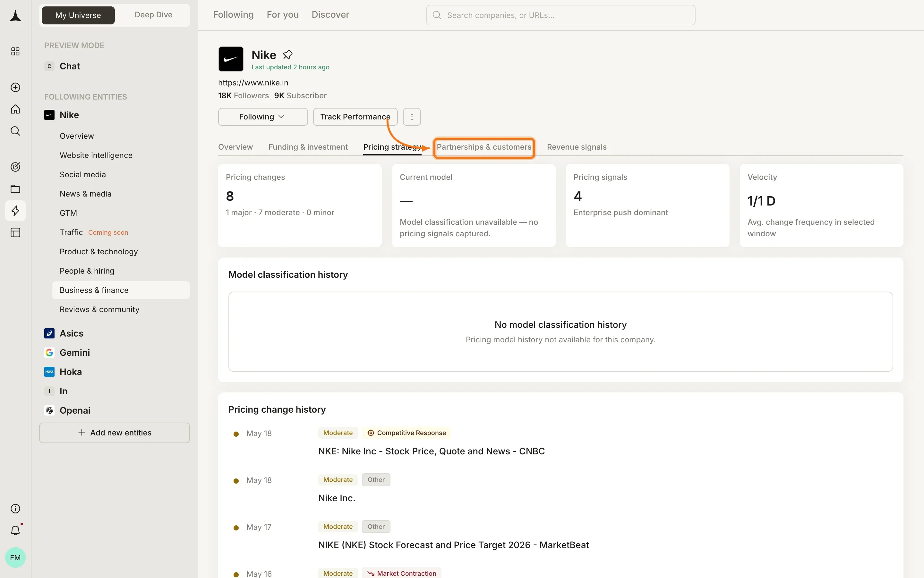Open the search magnifier icon in sidebar
This screenshot has width=924, height=578.
(x=15, y=131)
